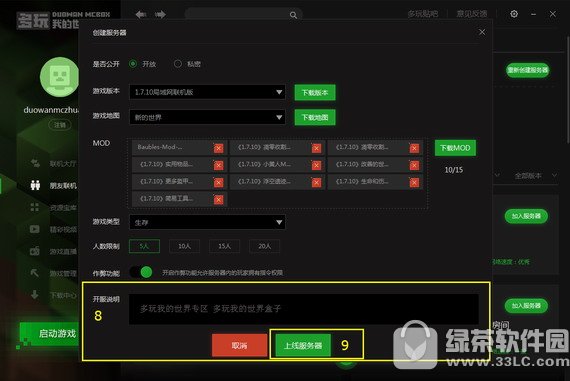The width and height of the screenshot is (570, 381).
Task: Open 联机大厅 via its sidebar icon
Action: click(35, 163)
